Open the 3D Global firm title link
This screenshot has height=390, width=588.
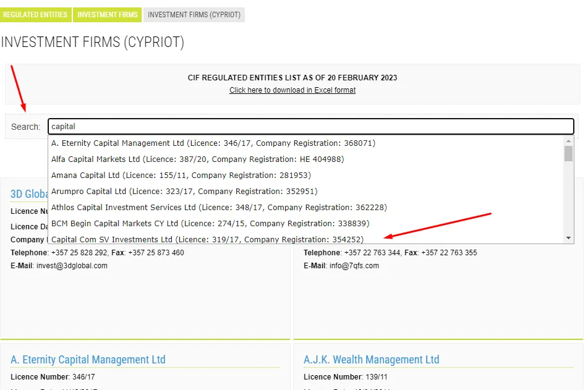[29, 194]
